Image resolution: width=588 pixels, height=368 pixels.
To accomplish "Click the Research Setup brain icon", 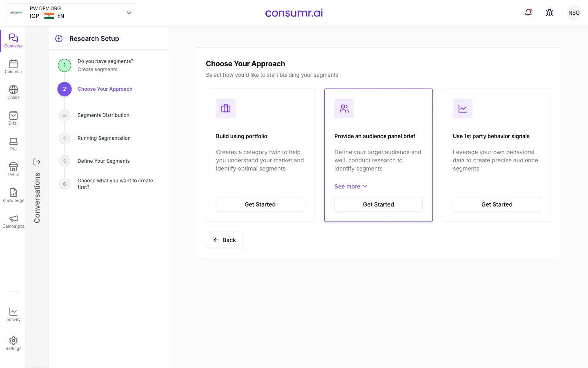I will (x=59, y=38).
